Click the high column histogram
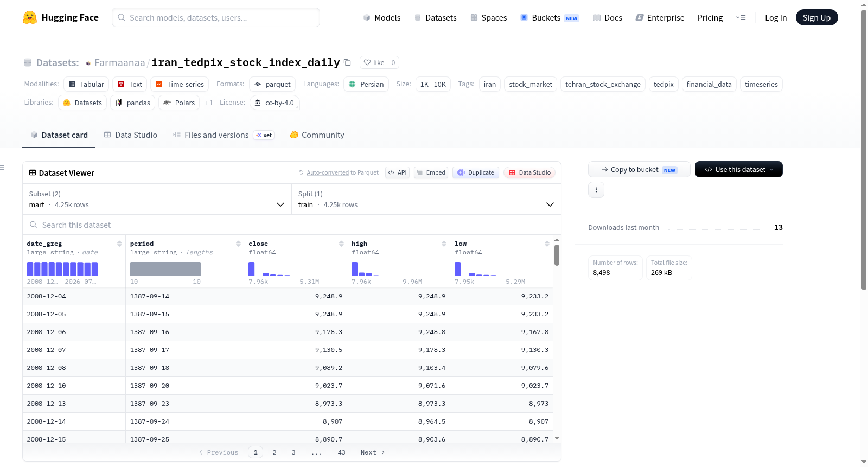The height and width of the screenshot is (467, 868). click(387, 269)
